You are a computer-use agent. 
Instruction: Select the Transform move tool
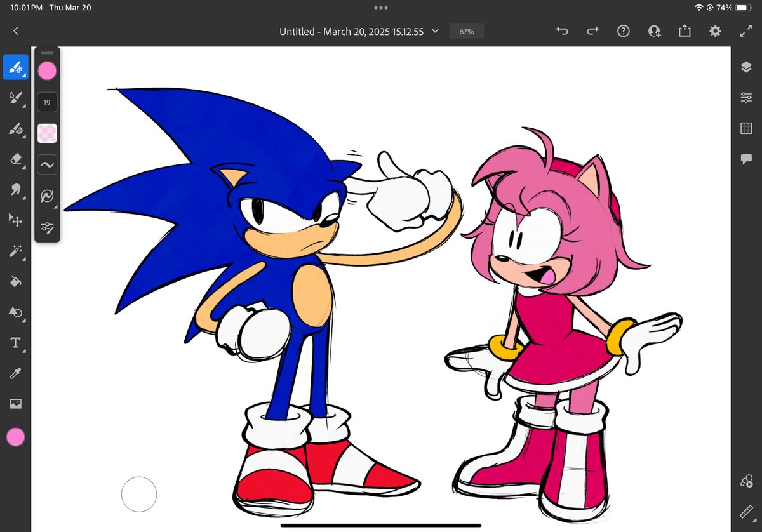pos(15,220)
